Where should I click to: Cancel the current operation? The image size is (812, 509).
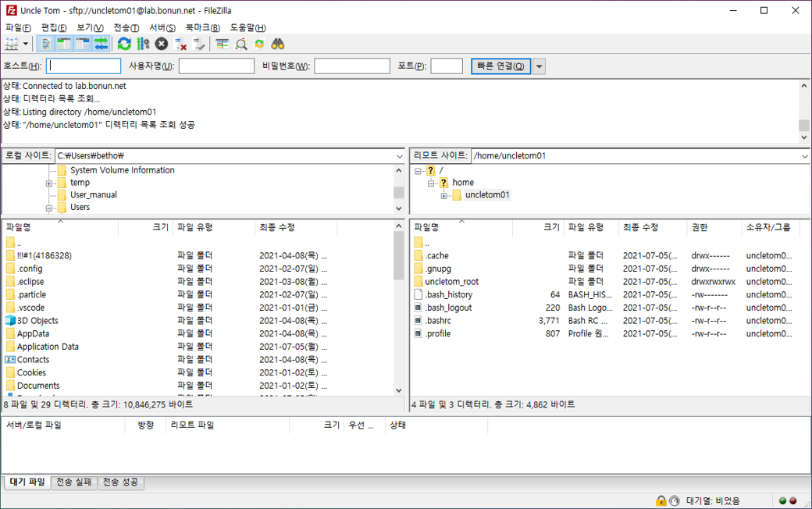click(x=162, y=44)
